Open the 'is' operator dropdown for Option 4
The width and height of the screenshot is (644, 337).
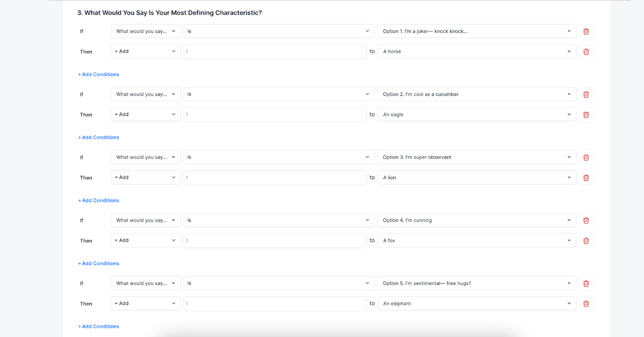tap(279, 220)
